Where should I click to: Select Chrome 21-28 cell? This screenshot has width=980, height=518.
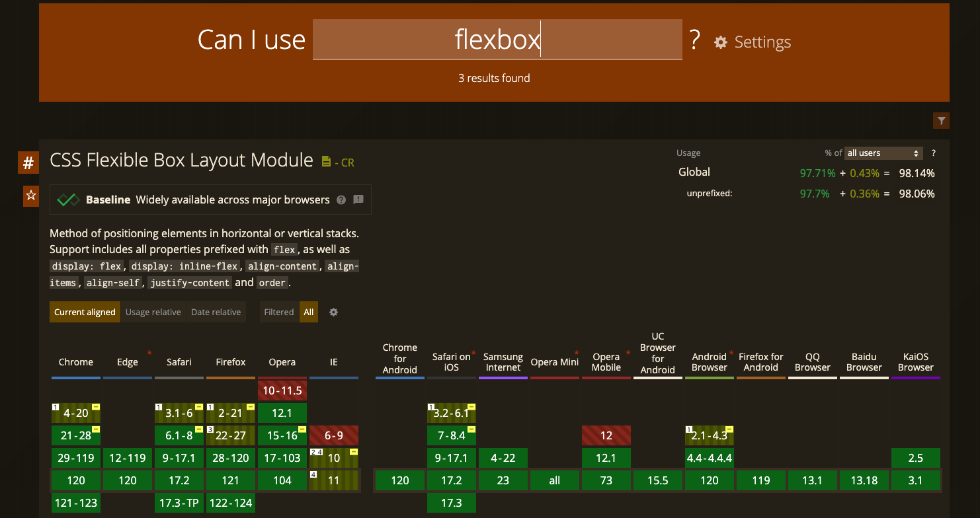76,435
